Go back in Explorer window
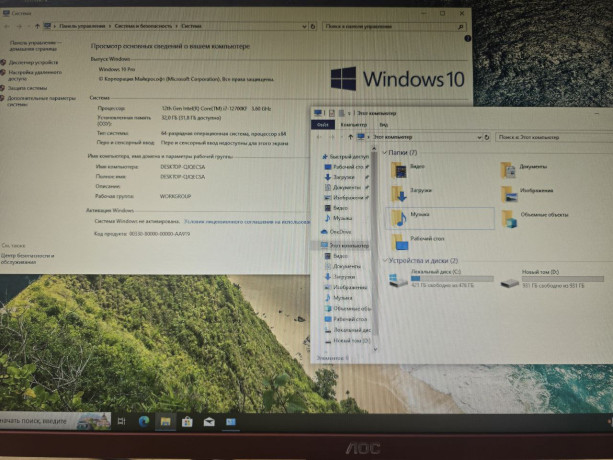This screenshot has height=460, width=613. click(x=319, y=137)
